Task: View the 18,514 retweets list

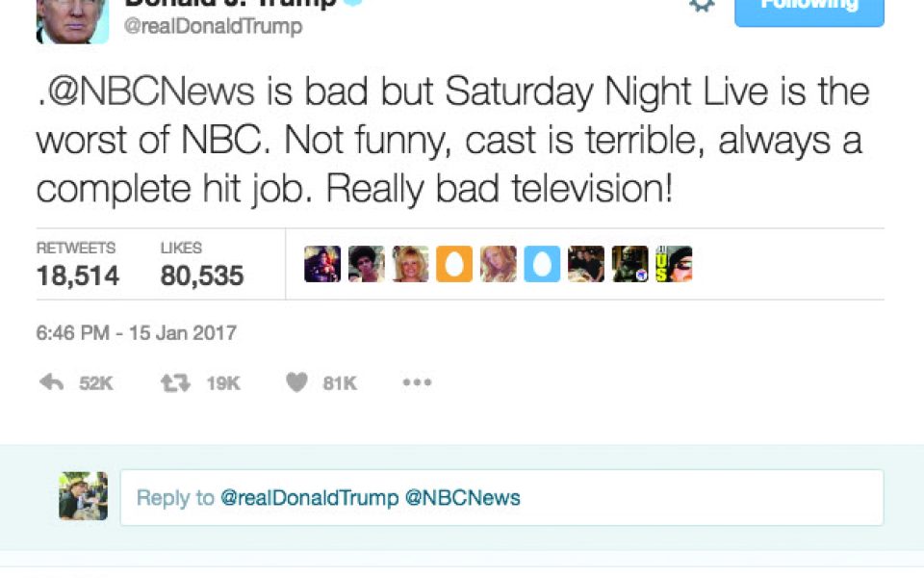Action: tap(77, 266)
